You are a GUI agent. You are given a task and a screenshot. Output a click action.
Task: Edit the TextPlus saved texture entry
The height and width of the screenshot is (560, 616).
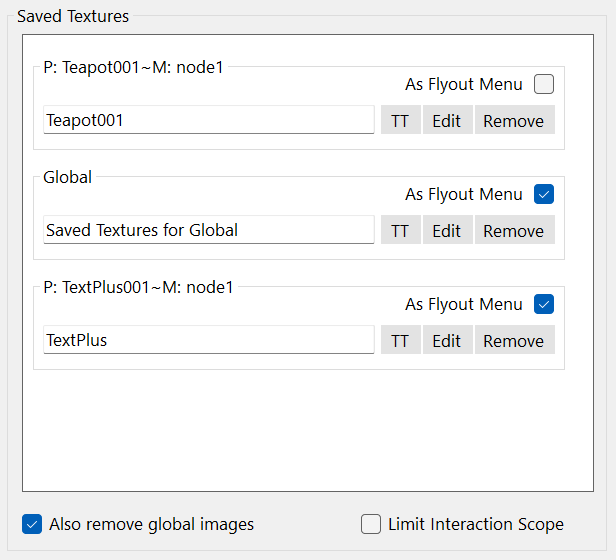tap(446, 341)
